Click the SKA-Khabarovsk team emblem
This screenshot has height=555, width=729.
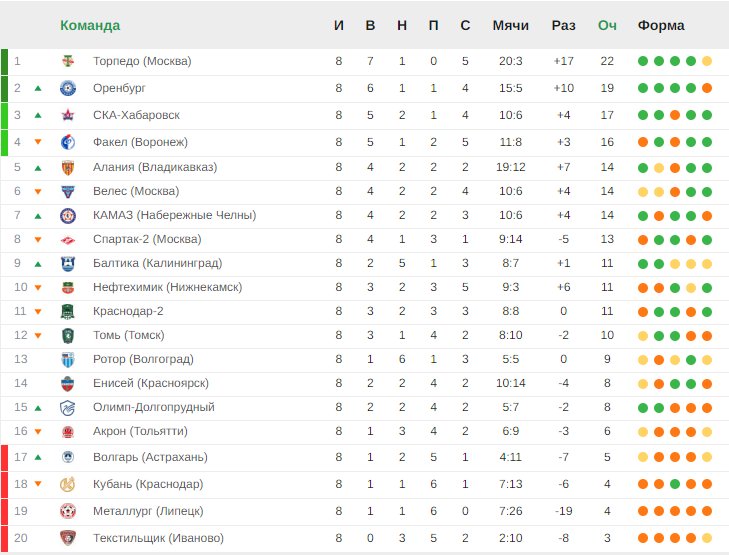(x=68, y=115)
